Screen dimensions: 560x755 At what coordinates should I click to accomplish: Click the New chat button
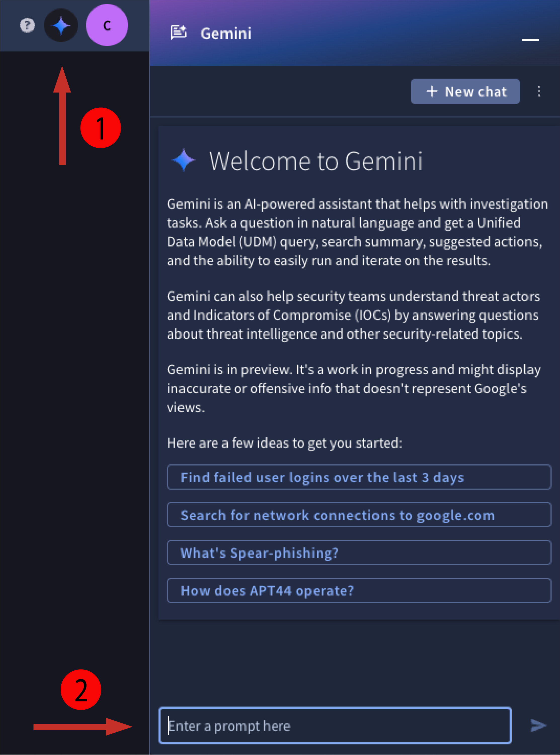(x=465, y=91)
